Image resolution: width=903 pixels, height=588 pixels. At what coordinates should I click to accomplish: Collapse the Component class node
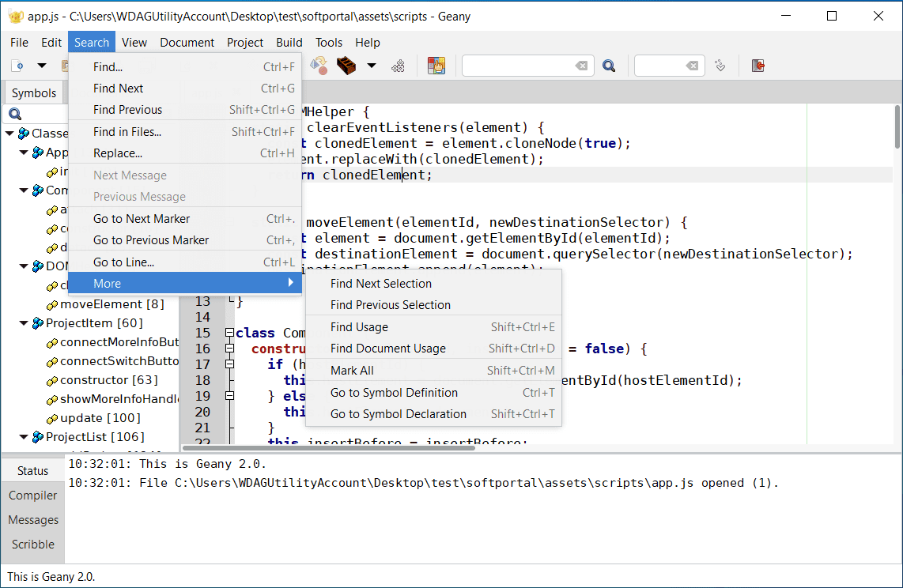(x=24, y=190)
